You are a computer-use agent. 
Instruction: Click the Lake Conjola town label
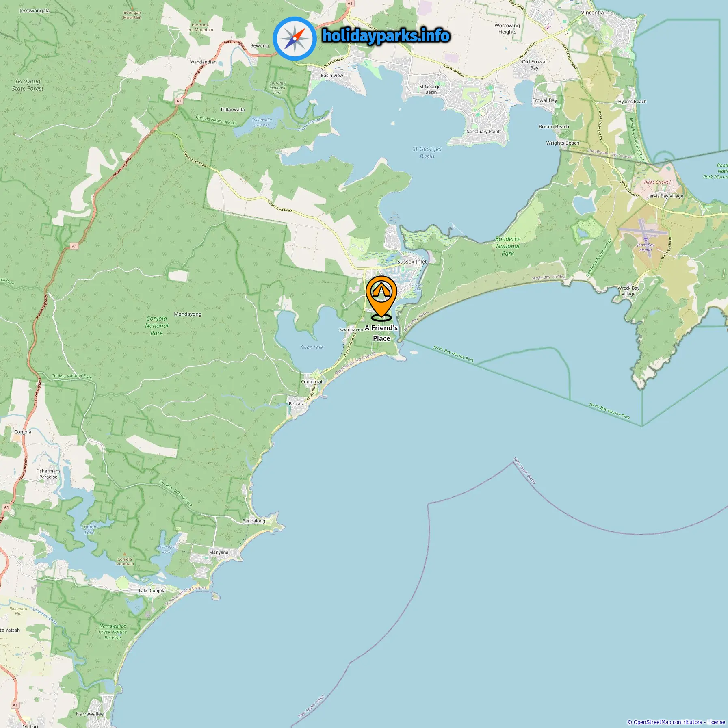tap(152, 591)
